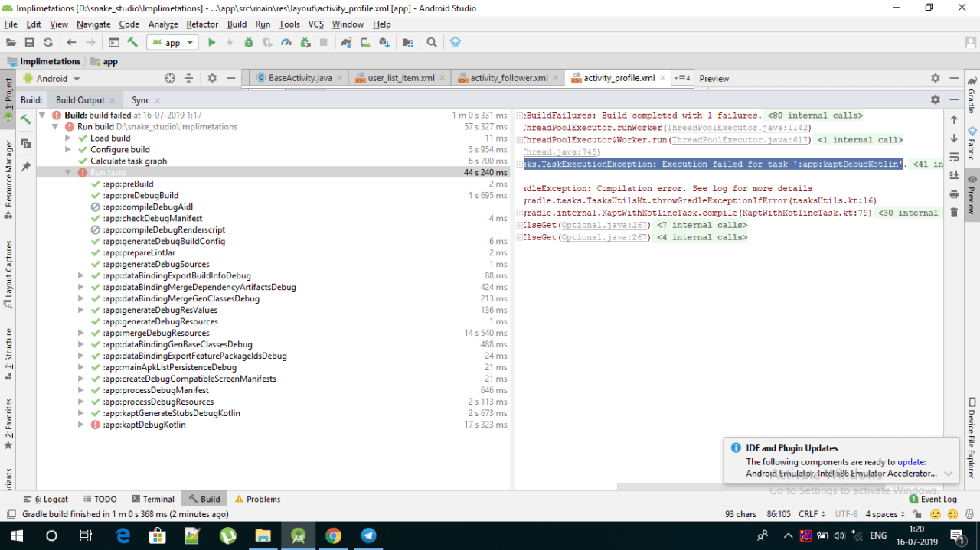Collapse the Run tasks tree node
The image size is (980, 550).
click(x=67, y=171)
